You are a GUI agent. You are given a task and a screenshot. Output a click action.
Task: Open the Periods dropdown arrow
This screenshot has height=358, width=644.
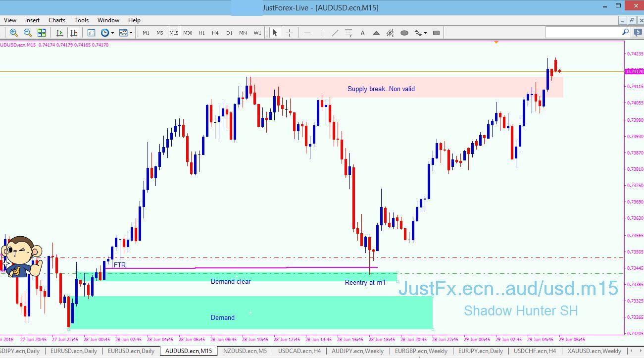[113, 33]
